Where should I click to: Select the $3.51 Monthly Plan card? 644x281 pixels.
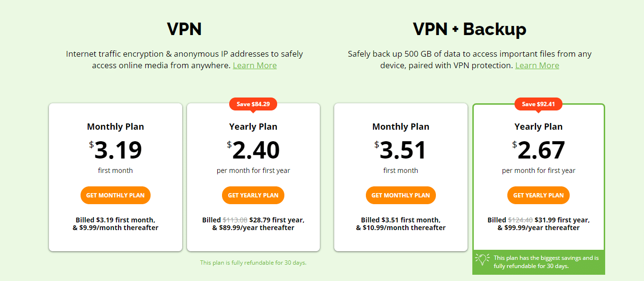(401, 177)
